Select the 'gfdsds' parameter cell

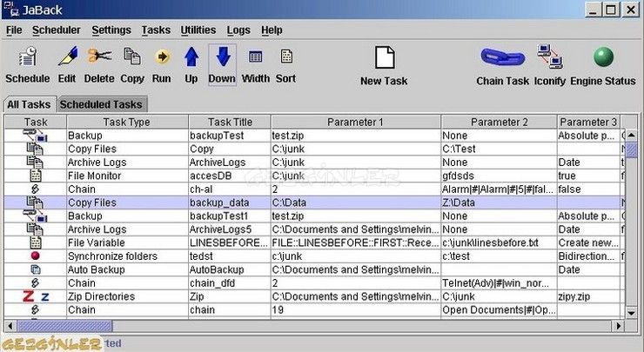point(499,176)
